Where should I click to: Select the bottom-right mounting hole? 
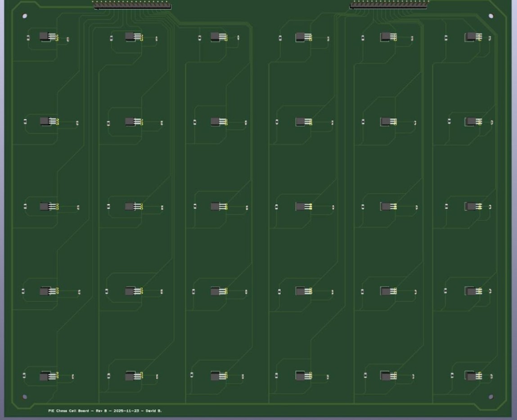click(490, 397)
